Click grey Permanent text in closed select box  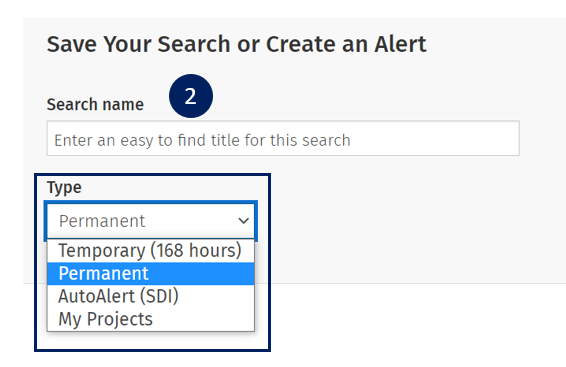pyautogui.click(x=102, y=221)
